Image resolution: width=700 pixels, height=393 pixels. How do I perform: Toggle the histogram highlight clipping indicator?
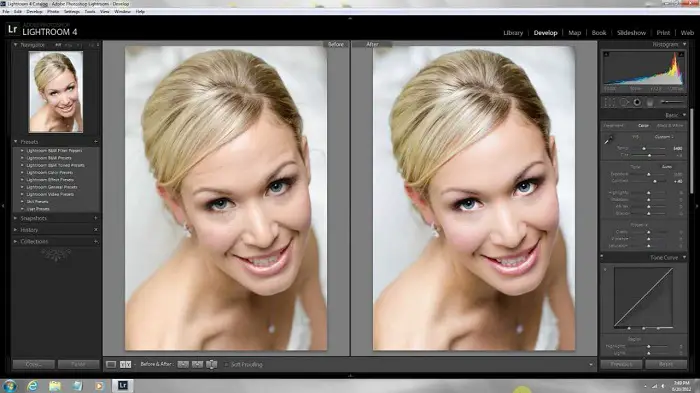(x=681, y=54)
